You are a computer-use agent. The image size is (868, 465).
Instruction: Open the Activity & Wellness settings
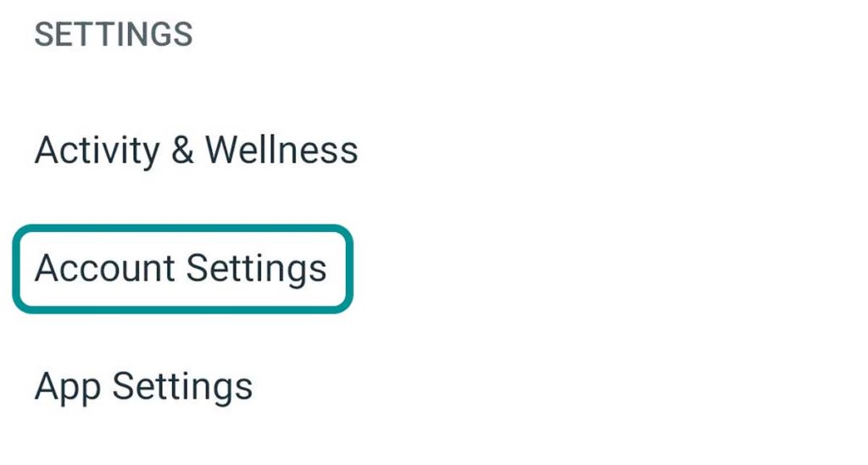[x=196, y=151]
